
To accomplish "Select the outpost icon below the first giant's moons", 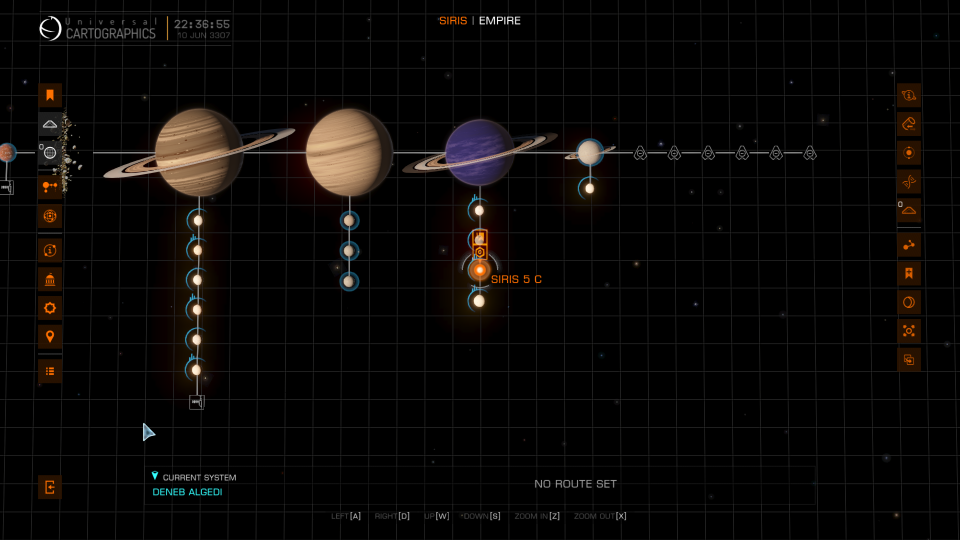I will coord(197,402).
